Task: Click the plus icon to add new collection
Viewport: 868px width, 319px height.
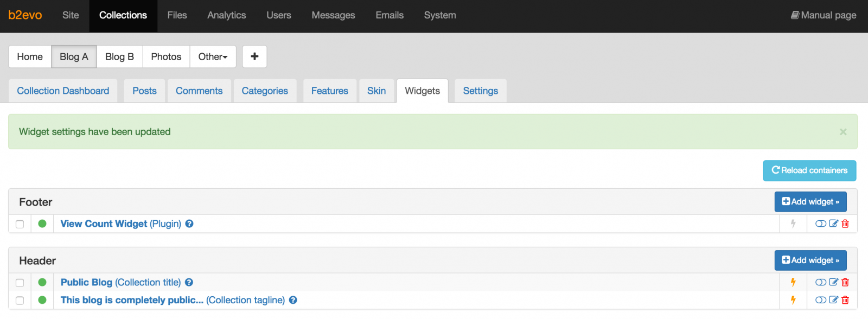Action: click(x=254, y=56)
